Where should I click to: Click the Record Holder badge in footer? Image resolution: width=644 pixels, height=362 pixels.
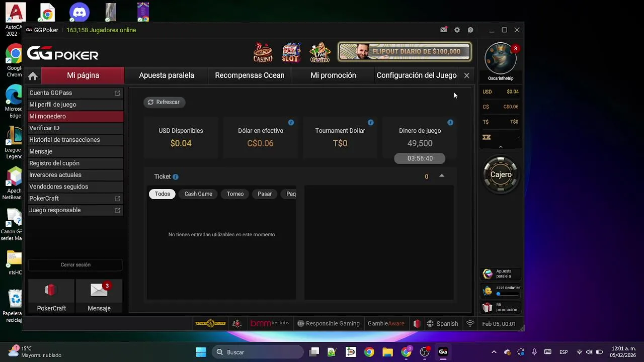[x=210, y=324]
